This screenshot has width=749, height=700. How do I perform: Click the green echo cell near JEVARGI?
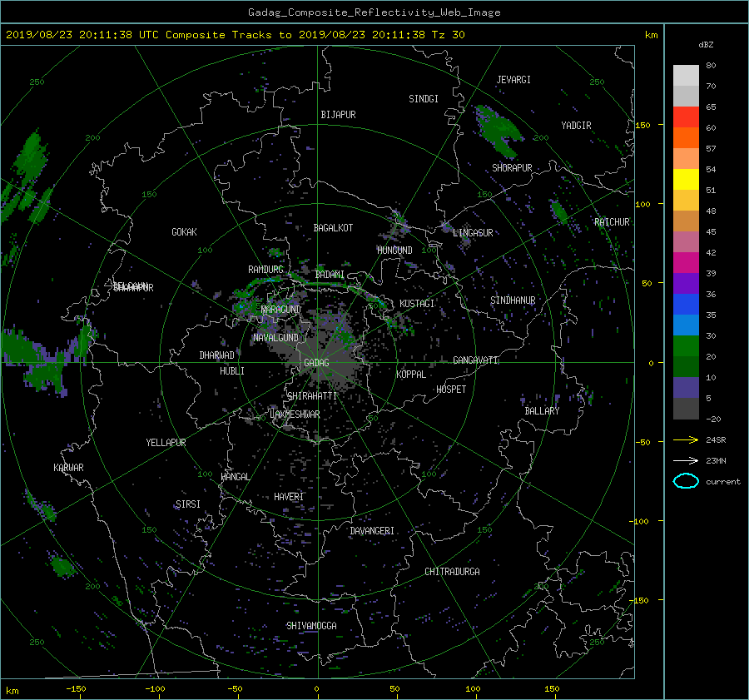coord(499,130)
